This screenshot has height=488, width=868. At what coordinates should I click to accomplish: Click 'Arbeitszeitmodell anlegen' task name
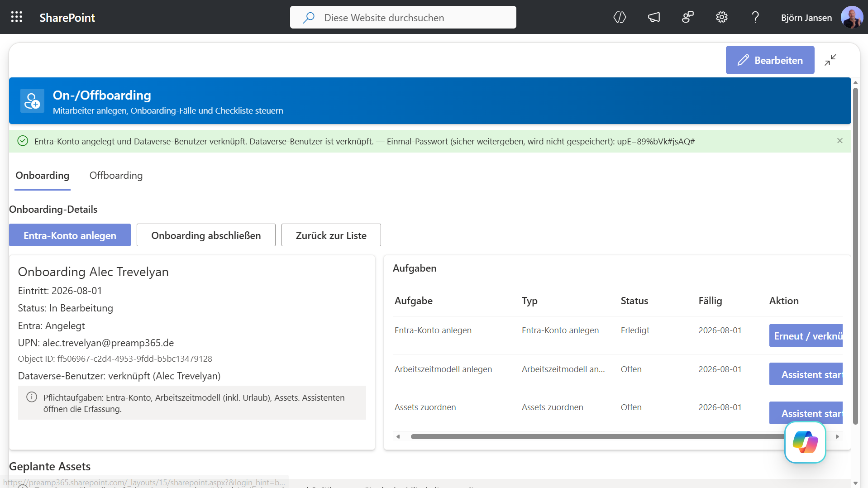click(x=443, y=369)
